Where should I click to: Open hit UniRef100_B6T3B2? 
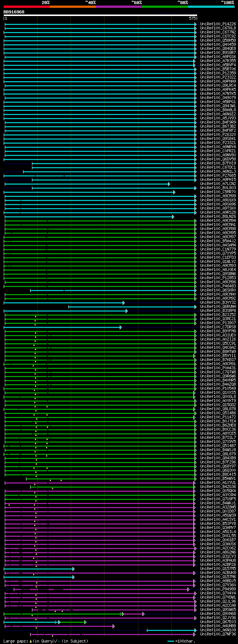point(218,127)
